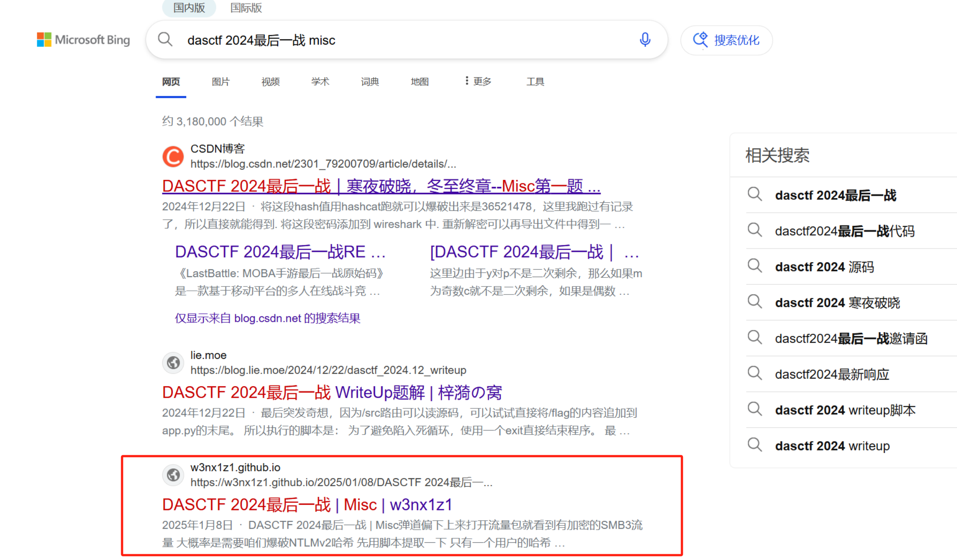Viewport: 957px width, 560px height.
Task: Open the 视频 tab
Action: (270, 82)
